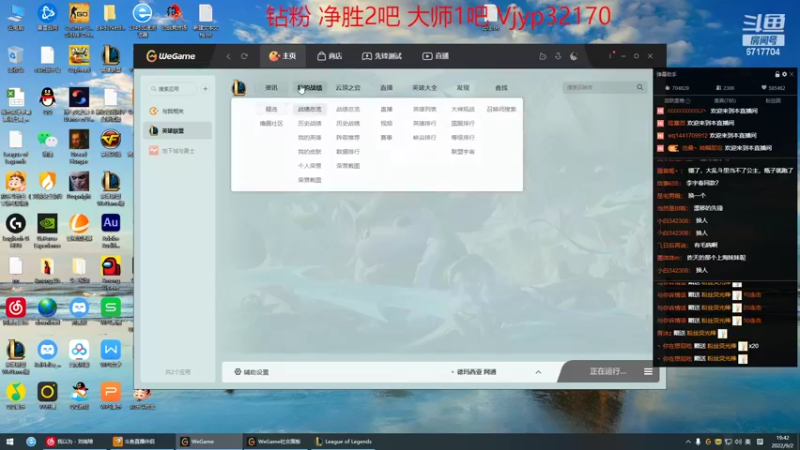800x450 pixels.
Task: Select 英雄联盟 in the sidebar
Action: (x=178, y=131)
